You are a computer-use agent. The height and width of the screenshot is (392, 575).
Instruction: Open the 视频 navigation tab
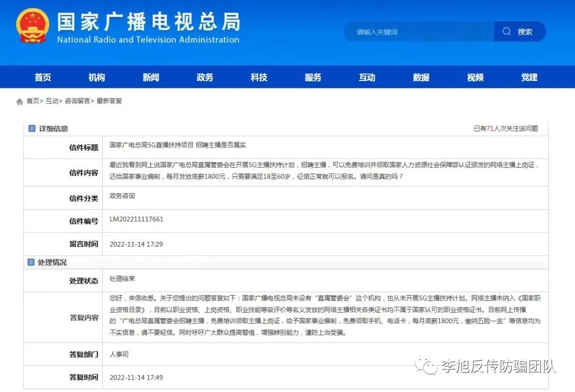pos(475,77)
